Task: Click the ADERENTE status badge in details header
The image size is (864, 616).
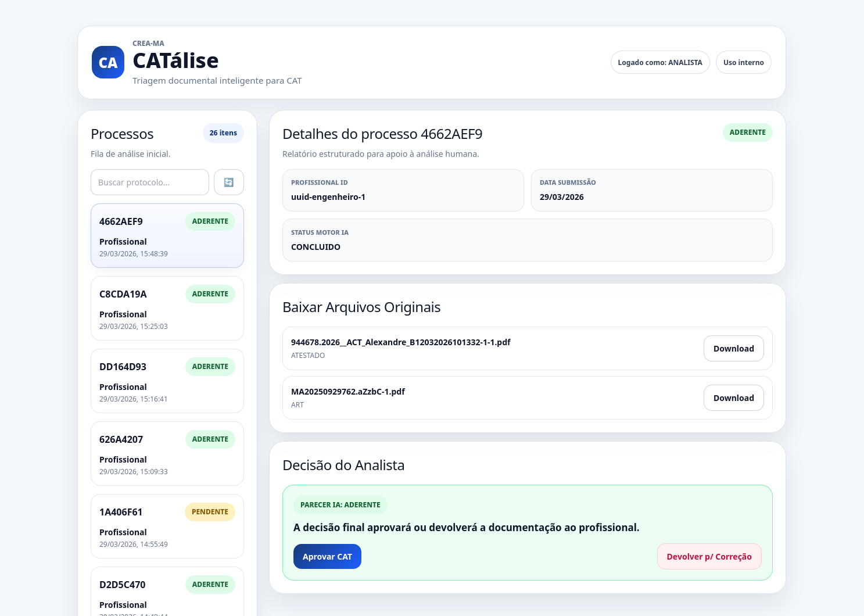Action: [x=747, y=132]
